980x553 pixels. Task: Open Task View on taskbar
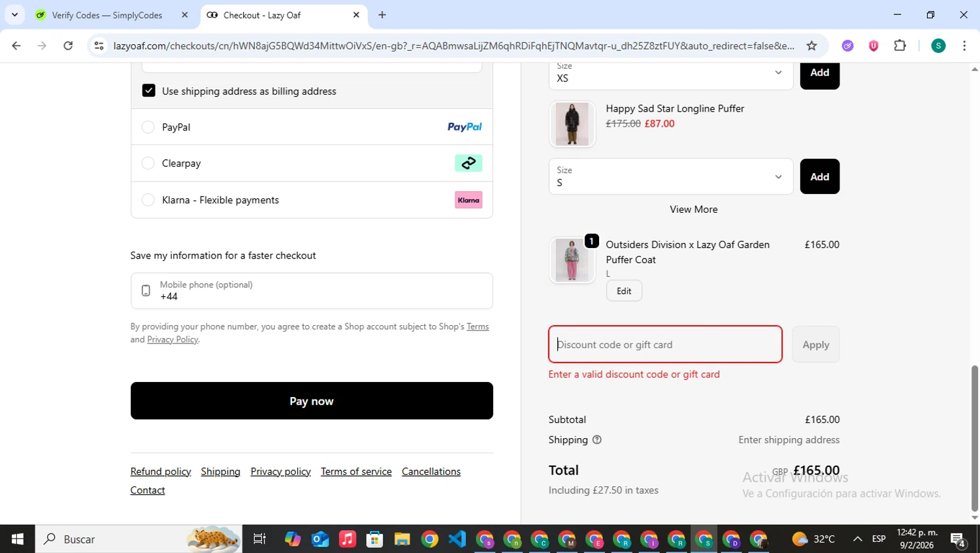(x=259, y=539)
